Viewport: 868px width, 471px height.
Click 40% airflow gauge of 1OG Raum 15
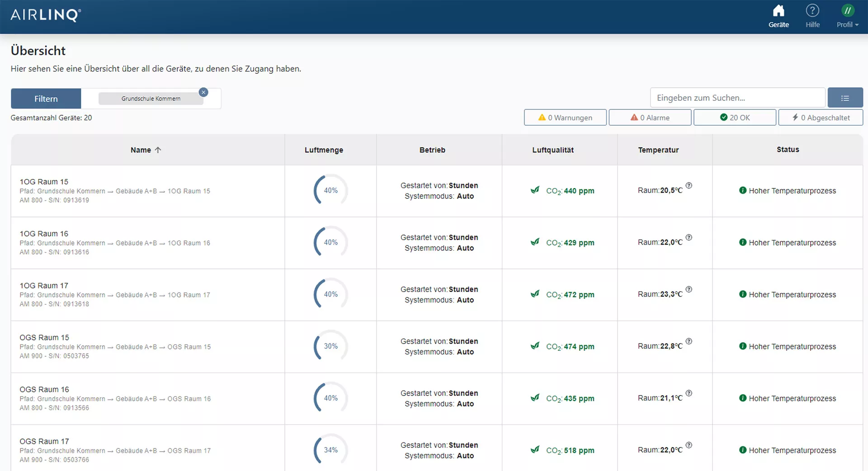coord(330,190)
